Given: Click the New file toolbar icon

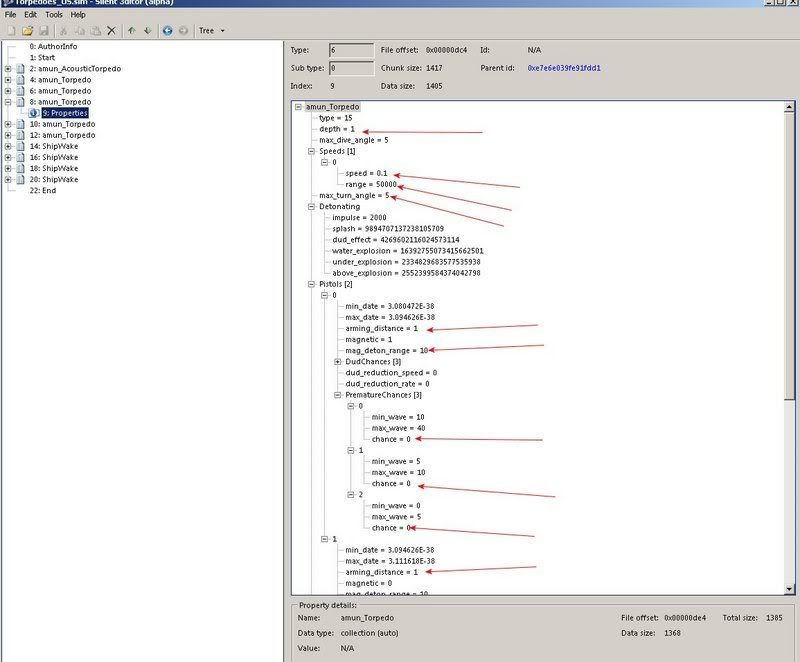Looking at the screenshot, I should click(11, 31).
